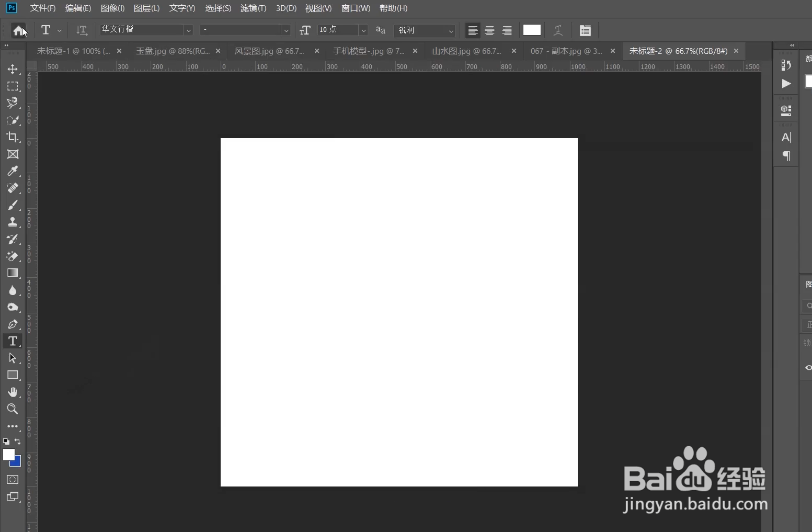
Task: Open the 窗口(W) menu
Action: point(356,8)
